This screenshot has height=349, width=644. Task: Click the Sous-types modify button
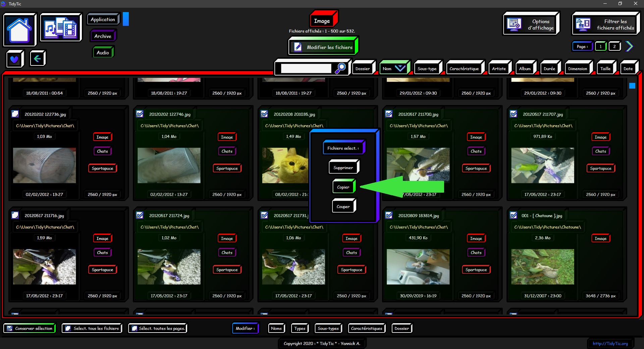(328, 328)
